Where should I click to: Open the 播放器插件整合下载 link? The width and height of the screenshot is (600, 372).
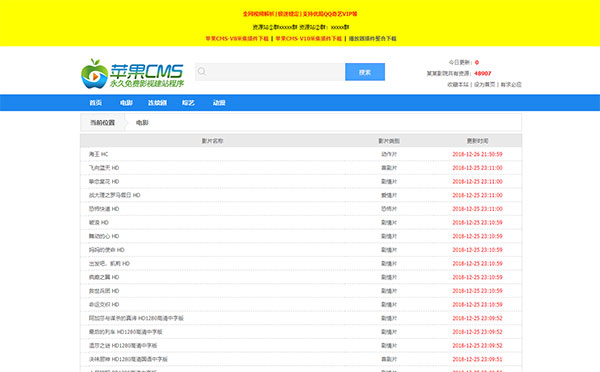click(x=372, y=39)
